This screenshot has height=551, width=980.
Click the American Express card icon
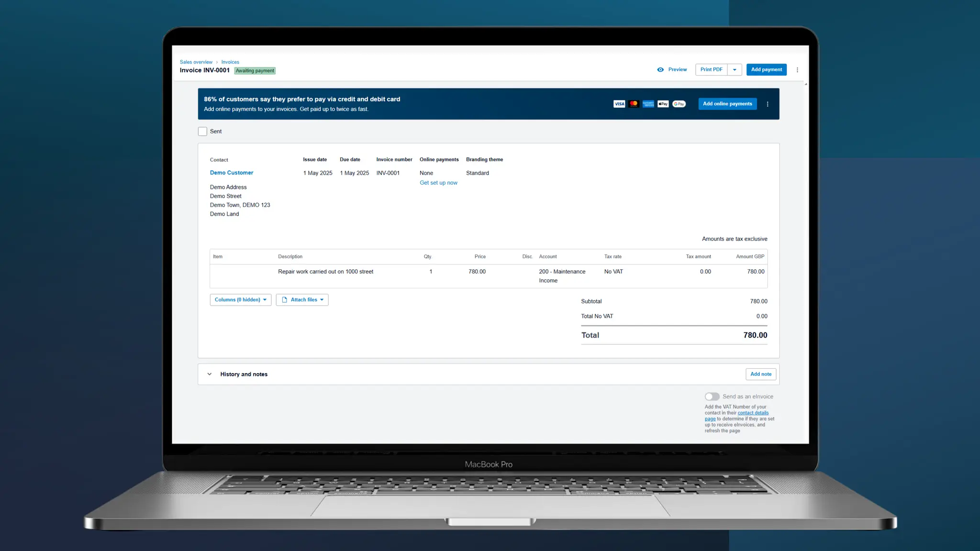coord(648,104)
